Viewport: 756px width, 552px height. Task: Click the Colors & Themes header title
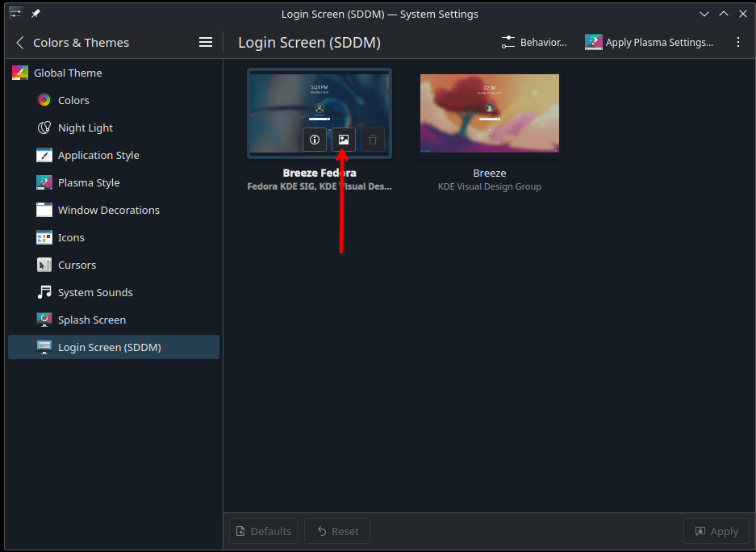click(81, 43)
